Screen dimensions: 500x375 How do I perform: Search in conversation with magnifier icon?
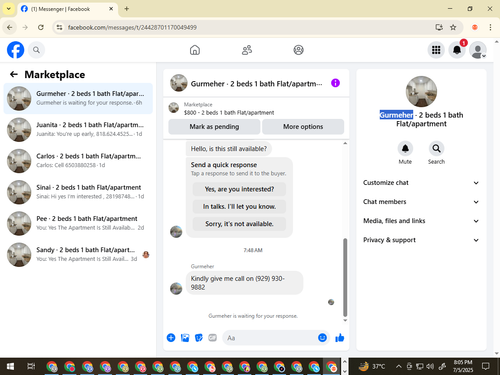point(436,149)
